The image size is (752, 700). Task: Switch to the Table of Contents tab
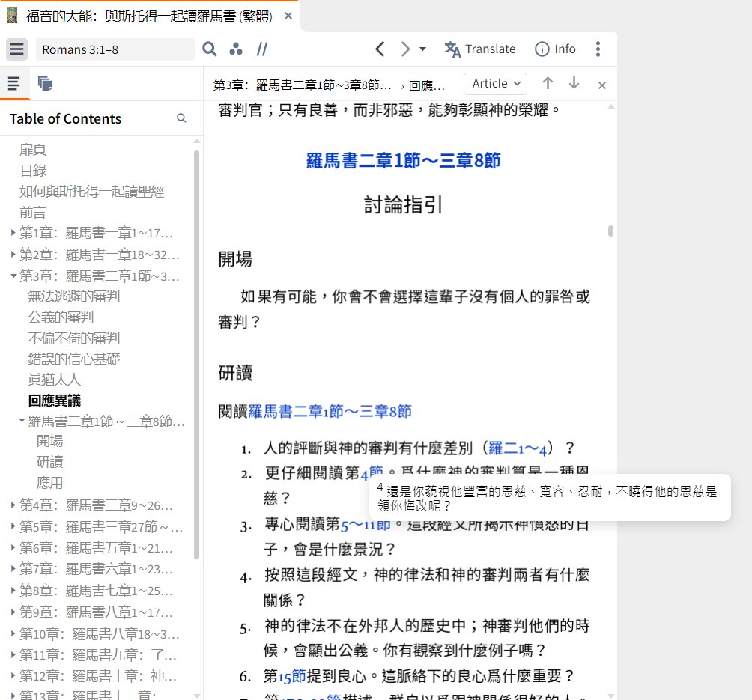click(14, 84)
